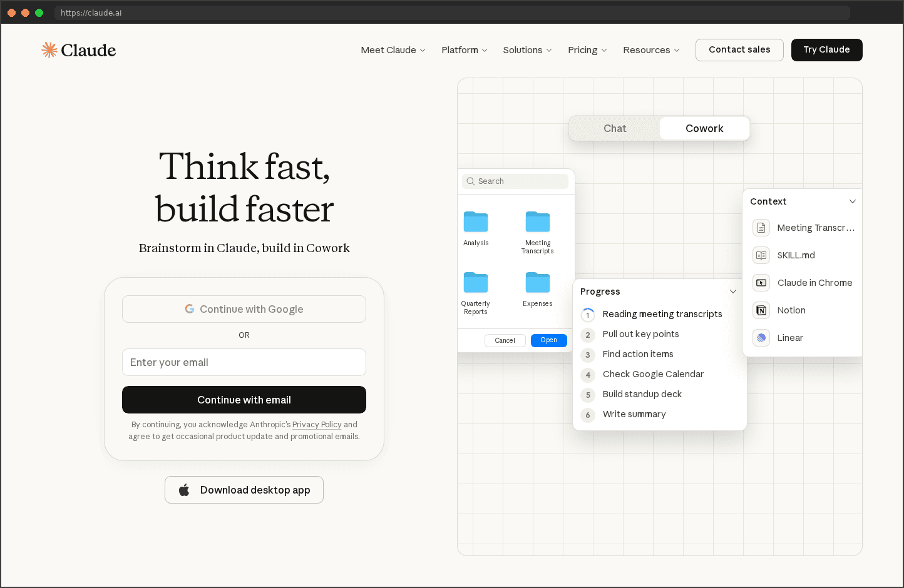
Task: Select the Meeting Transcripts folder icon
Action: click(537, 222)
